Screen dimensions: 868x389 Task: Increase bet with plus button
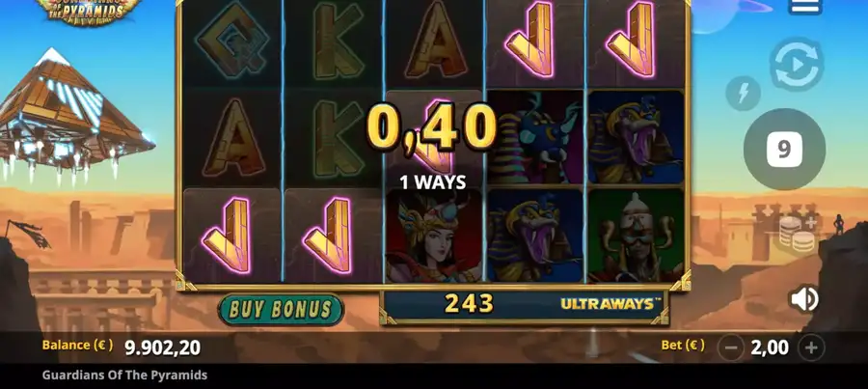pos(811,348)
